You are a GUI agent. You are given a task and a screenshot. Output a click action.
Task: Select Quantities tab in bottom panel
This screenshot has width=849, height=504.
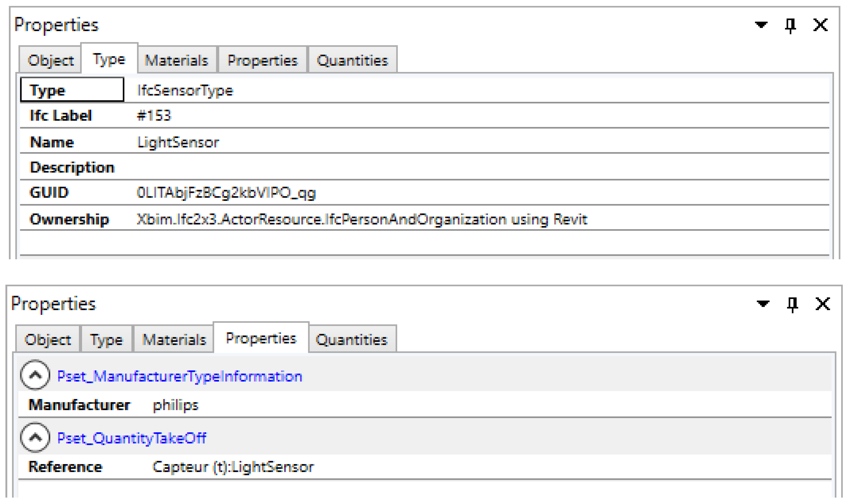point(352,340)
